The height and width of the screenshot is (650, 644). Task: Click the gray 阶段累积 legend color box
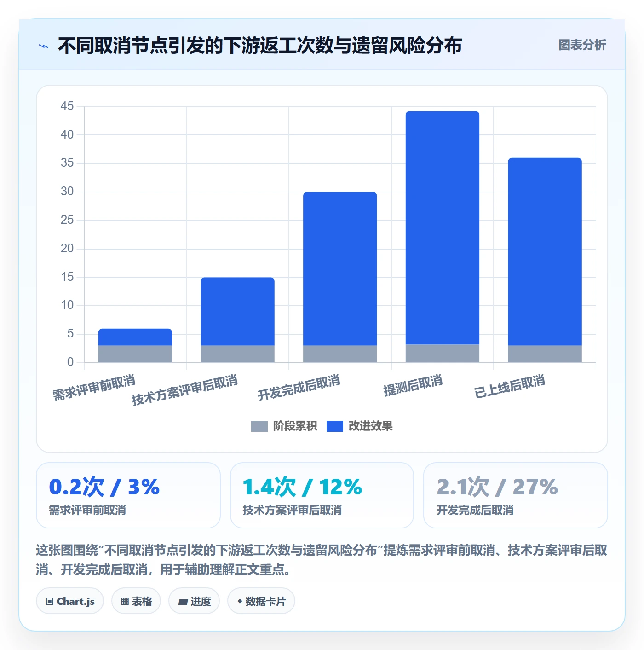point(259,426)
